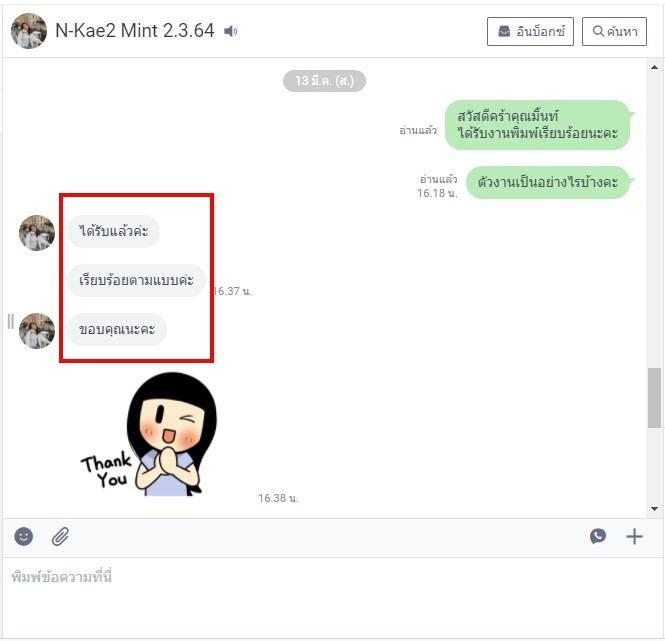This screenshot has width=665, height=641.
Task: Open the N-Kae2 Mint profile picture in header
Action: [x=29, y=31]
